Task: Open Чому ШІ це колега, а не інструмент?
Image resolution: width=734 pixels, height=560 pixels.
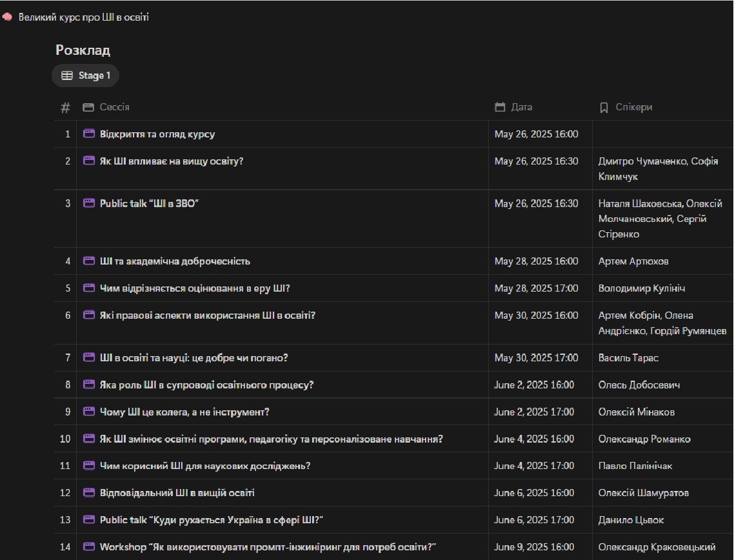Action: click(x=184, y=412)
